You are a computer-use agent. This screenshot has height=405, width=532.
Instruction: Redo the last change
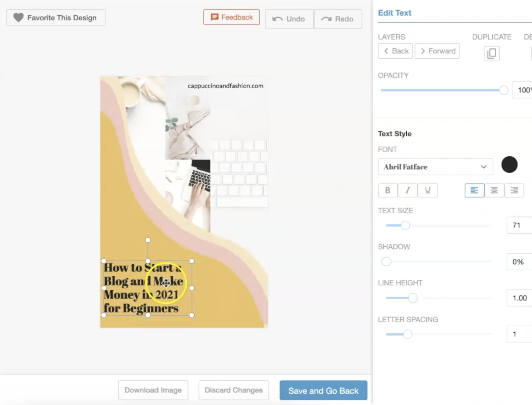(x=338, y=19)
